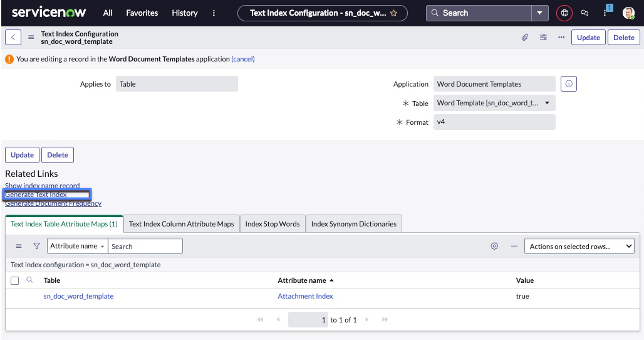The height and width of the screenshot is (340, 644).
Task: Open the Attribute name search field dropdown
Action: [77, 246]
